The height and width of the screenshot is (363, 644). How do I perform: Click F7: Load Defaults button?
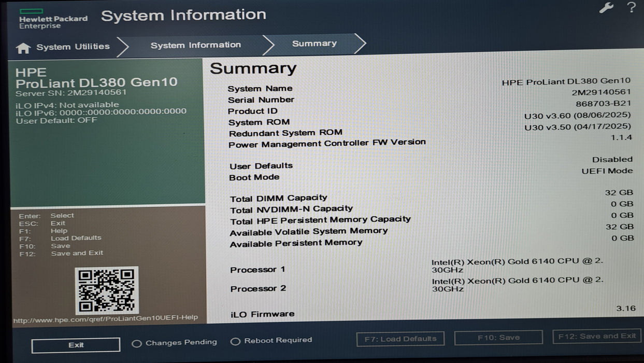coord(400,339)
